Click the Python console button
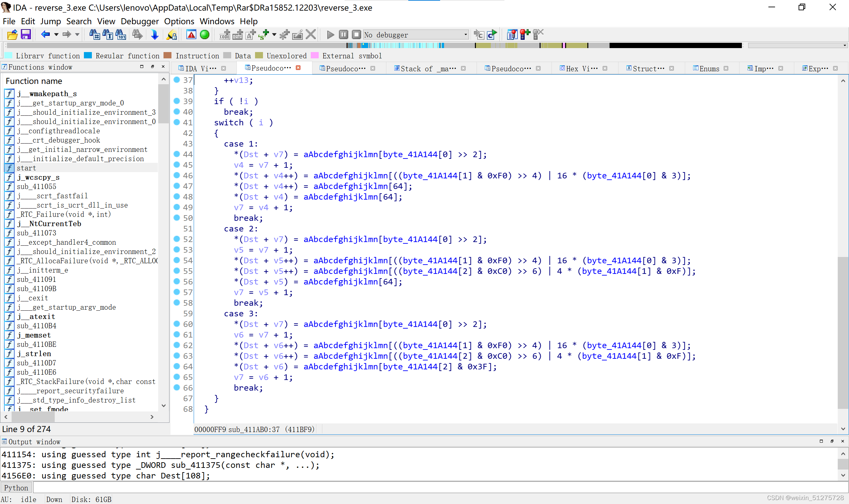The image size is (849, 504). (x=16, y=488)
